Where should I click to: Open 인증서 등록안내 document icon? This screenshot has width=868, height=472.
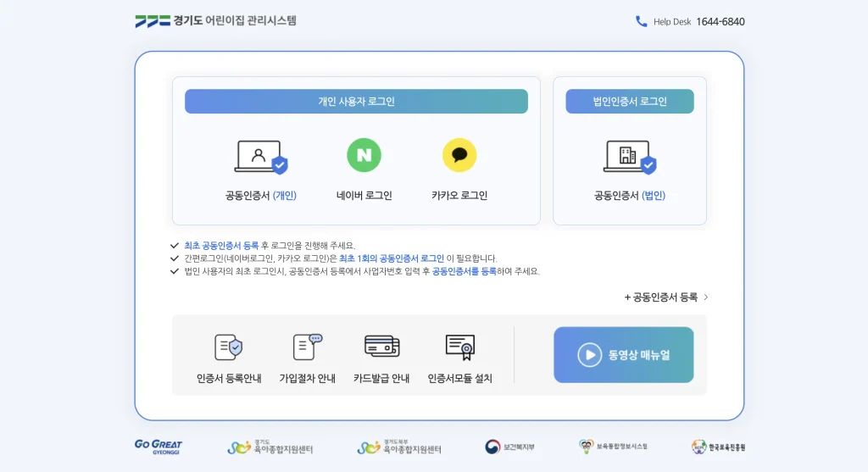tap(229, 347)
